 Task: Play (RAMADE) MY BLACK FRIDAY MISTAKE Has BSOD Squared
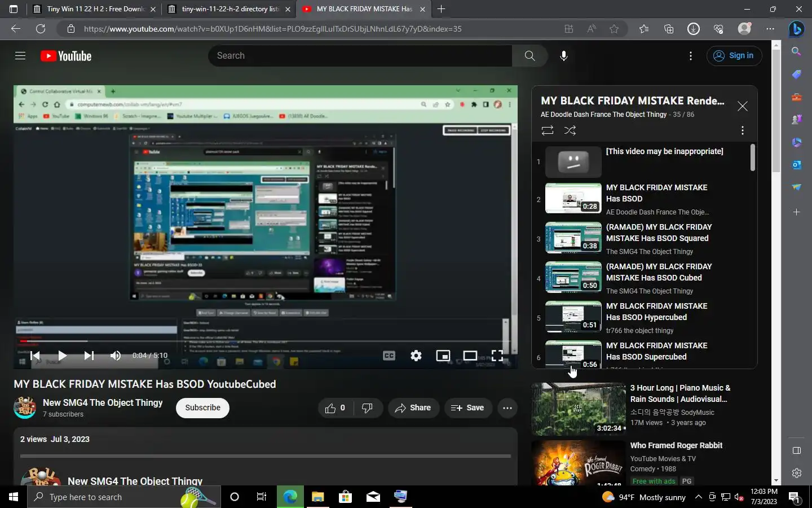(x=643, y=239)
